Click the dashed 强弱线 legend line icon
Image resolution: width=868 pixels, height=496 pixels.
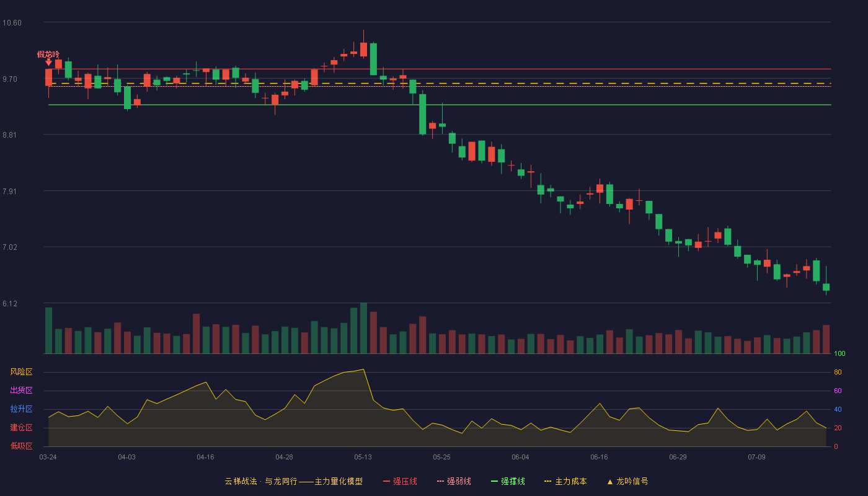tap(440, 481)
